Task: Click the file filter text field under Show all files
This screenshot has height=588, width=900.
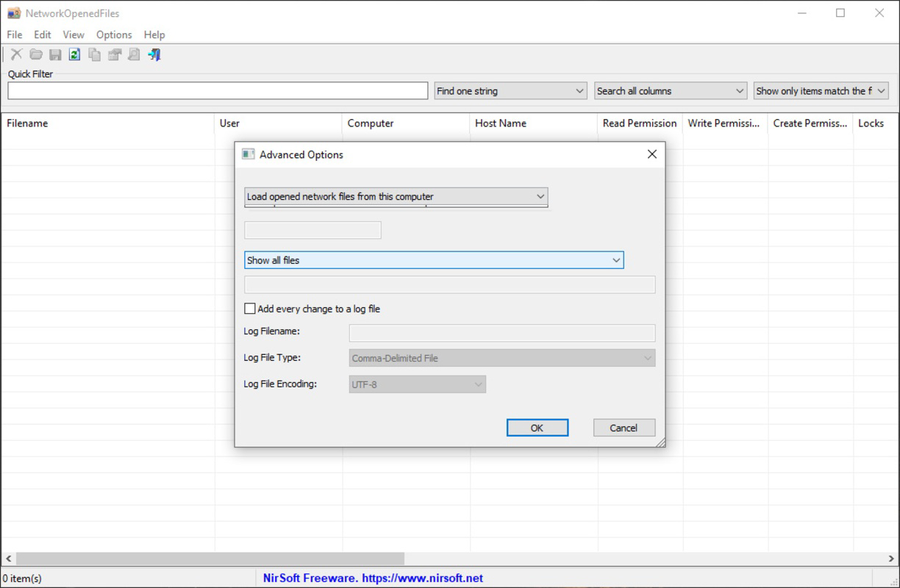Action: (x=449, y=284)
